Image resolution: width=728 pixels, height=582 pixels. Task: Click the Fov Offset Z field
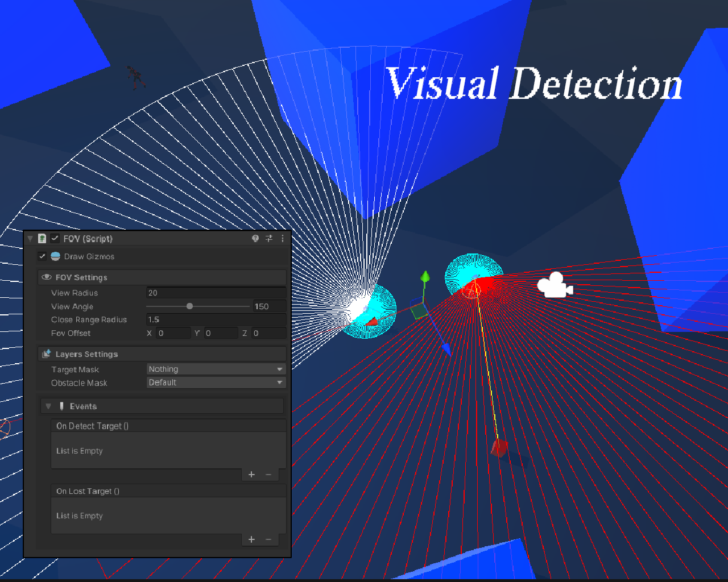268,333
